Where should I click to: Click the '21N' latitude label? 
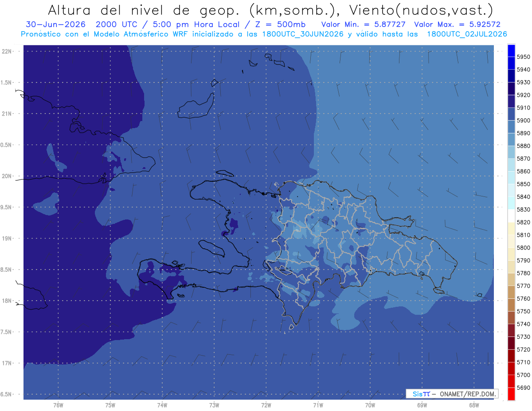click(8, 114)
